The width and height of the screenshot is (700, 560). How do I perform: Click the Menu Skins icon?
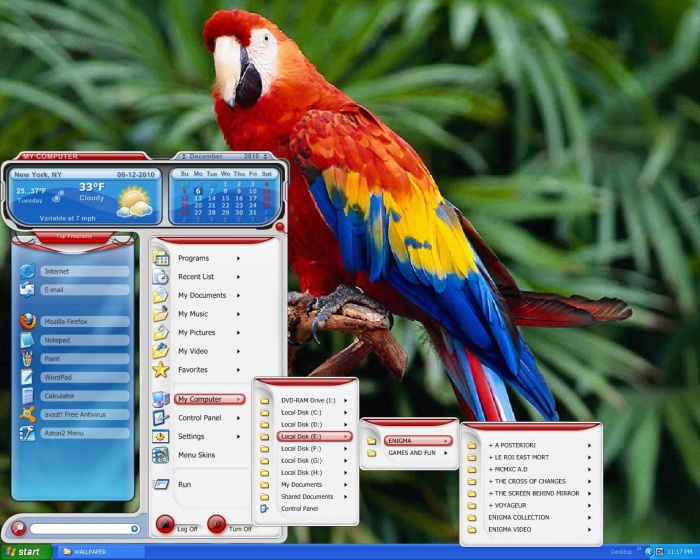tap(160, 455)
